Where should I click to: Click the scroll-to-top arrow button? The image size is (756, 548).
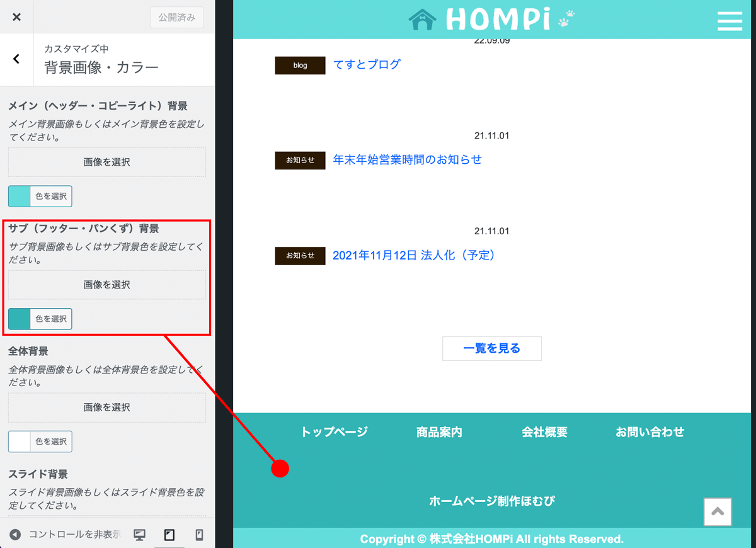[x=717, y=512]
